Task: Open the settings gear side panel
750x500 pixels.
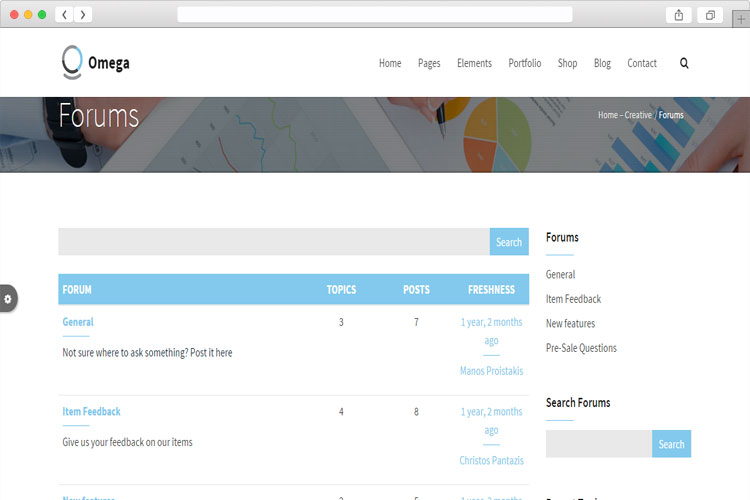Action: pyautogui.click(x=8, y=299)
